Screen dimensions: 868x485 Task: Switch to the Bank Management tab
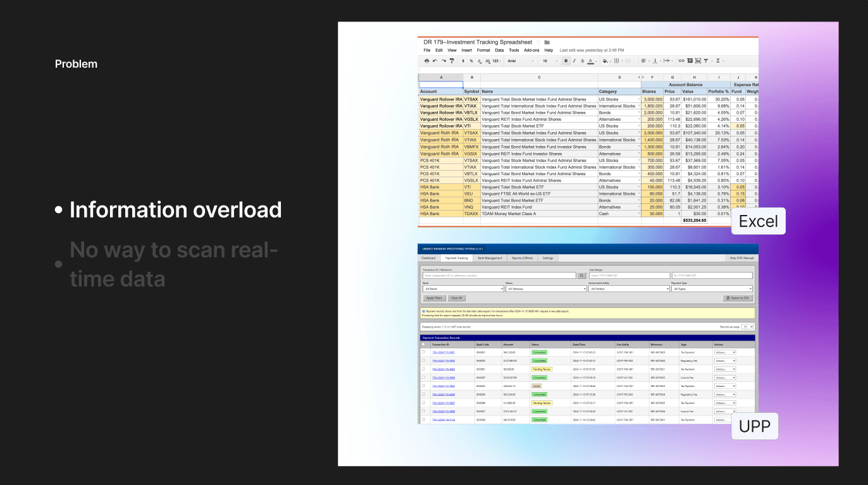490,258
